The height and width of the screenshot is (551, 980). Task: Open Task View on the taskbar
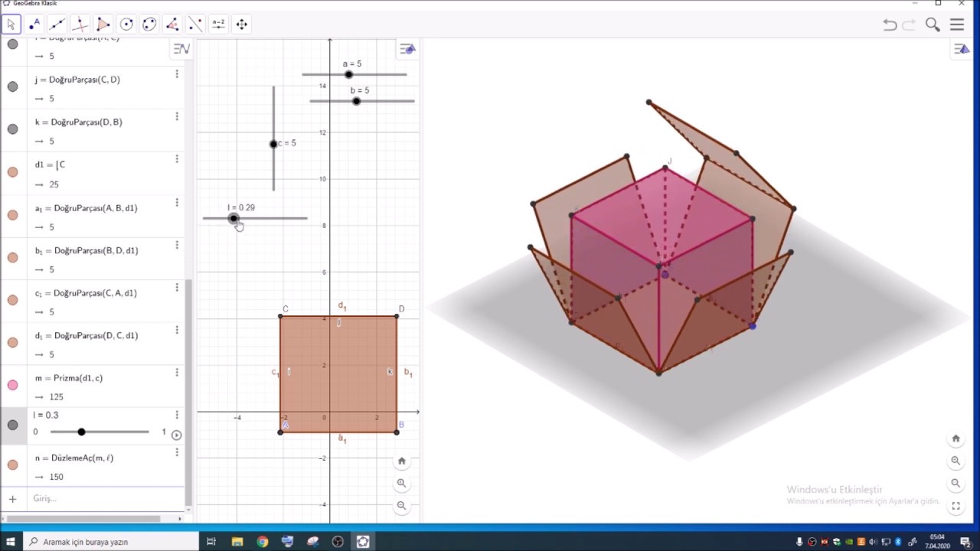pos(211,542)
